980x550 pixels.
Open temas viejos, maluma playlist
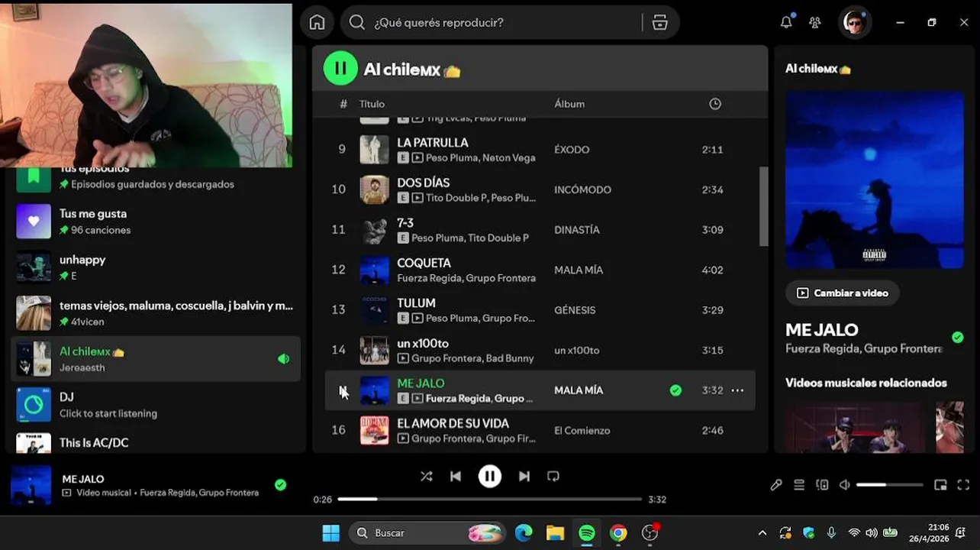156,313
